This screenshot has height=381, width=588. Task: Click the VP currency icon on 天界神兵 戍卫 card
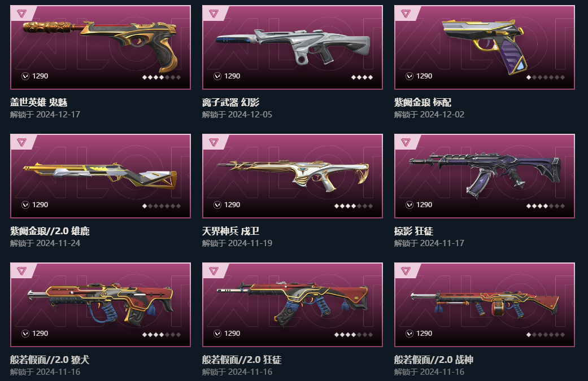click(x=217, y=204)
